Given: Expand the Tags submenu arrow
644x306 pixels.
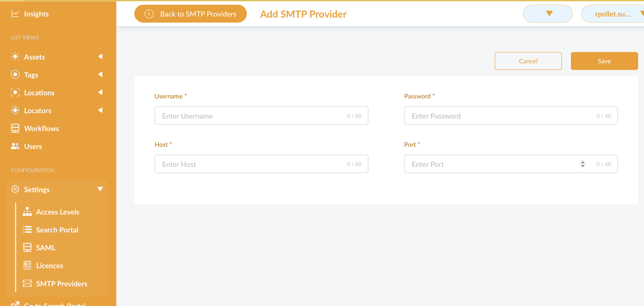Looking at the screenshot, I should coord(100,74).
